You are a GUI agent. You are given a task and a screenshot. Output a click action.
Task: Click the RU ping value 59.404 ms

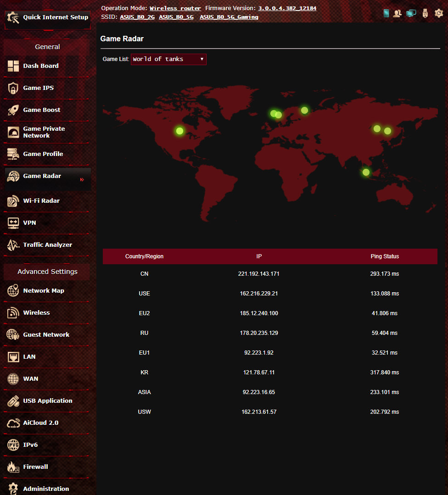pos(385,333)
